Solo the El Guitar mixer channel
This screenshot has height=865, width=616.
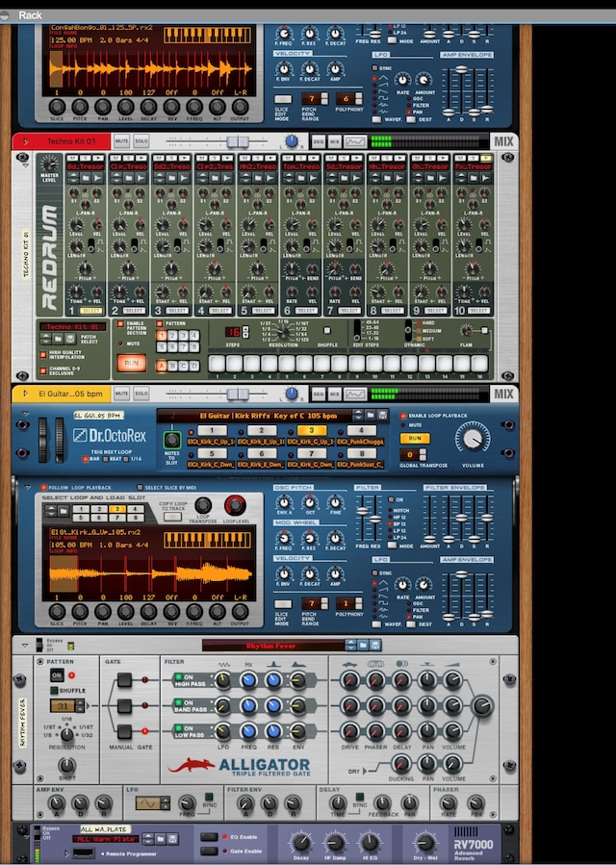point(141,394)
